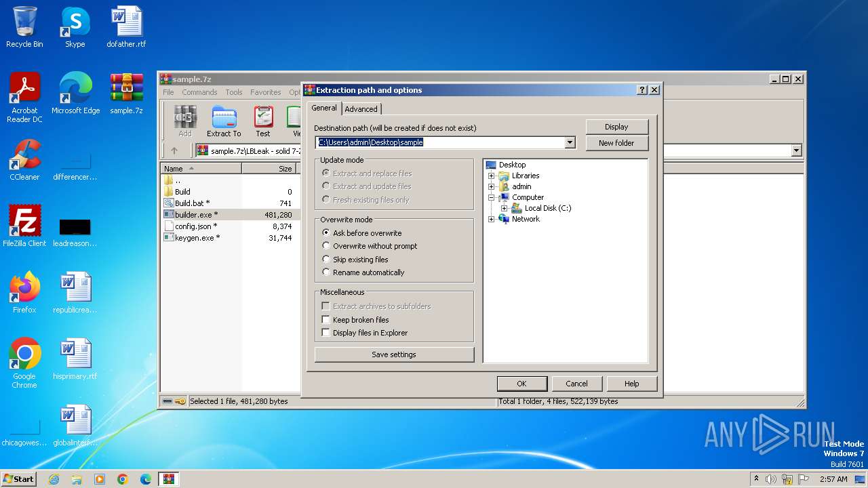Click OK to start extraction

[x=521, y=384]
